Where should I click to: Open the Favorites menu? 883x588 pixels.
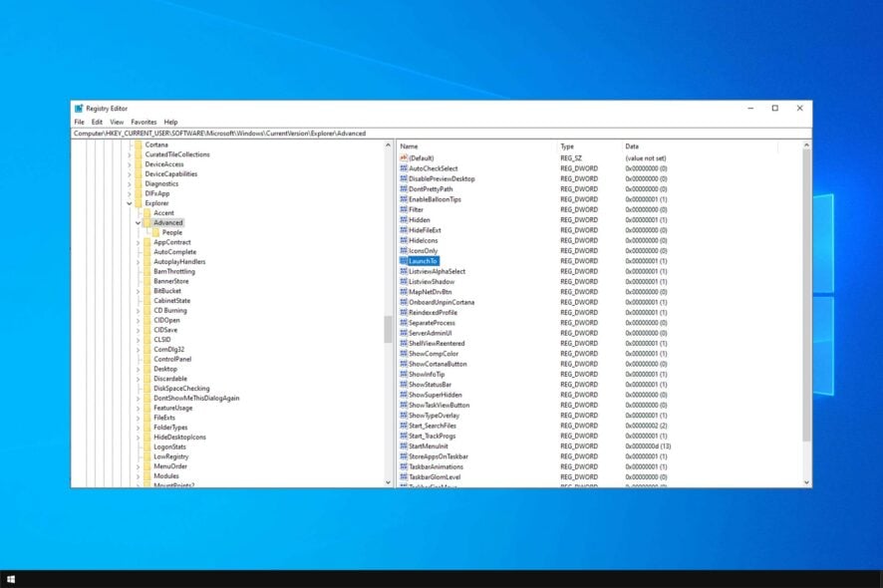[144, 122]
